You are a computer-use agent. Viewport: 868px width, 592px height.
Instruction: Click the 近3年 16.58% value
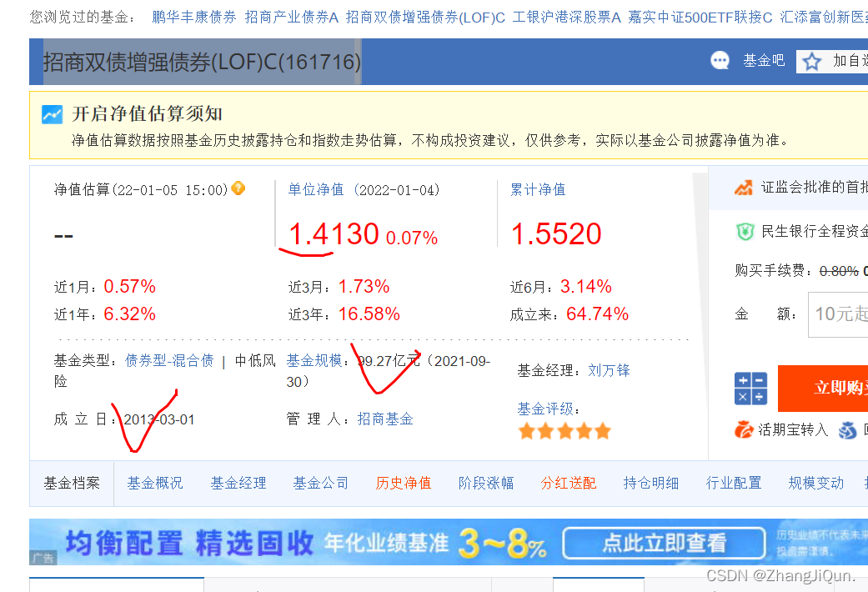369,314
